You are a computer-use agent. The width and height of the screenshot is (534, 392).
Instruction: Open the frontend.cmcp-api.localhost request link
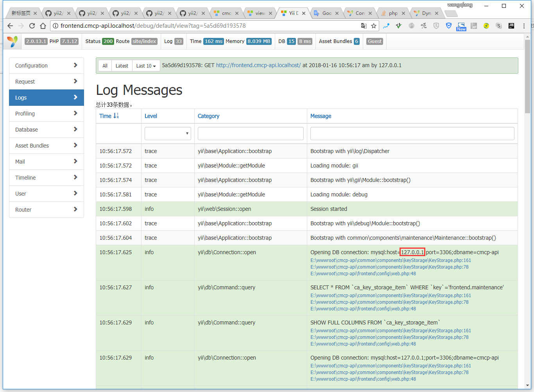258,65
